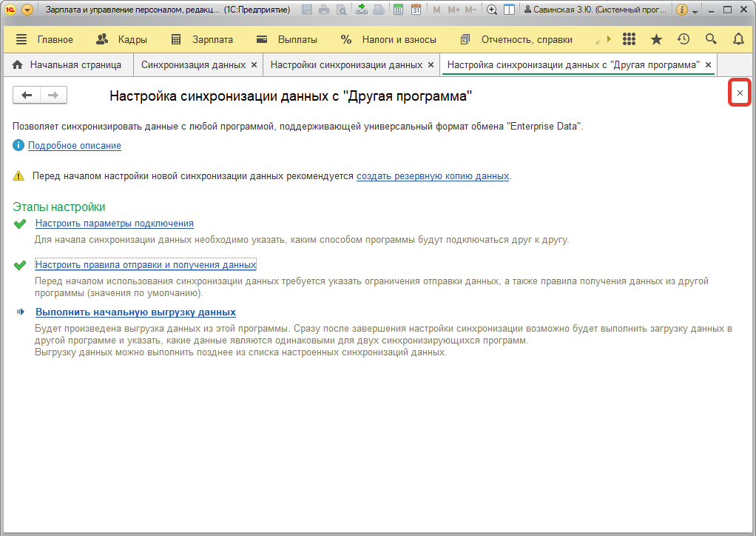Open the Notifications bell icon
The height and width of the screenshot is (536, 756).
[738, 38]
